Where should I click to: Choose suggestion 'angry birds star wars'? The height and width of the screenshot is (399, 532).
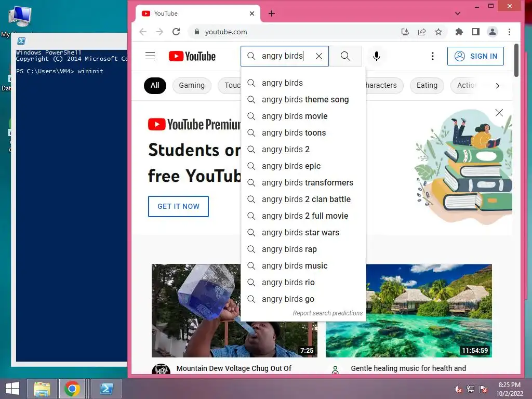pos(303,232)
